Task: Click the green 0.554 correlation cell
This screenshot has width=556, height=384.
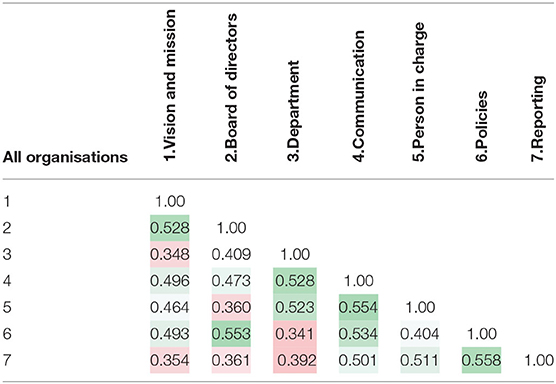Action: 358,307
